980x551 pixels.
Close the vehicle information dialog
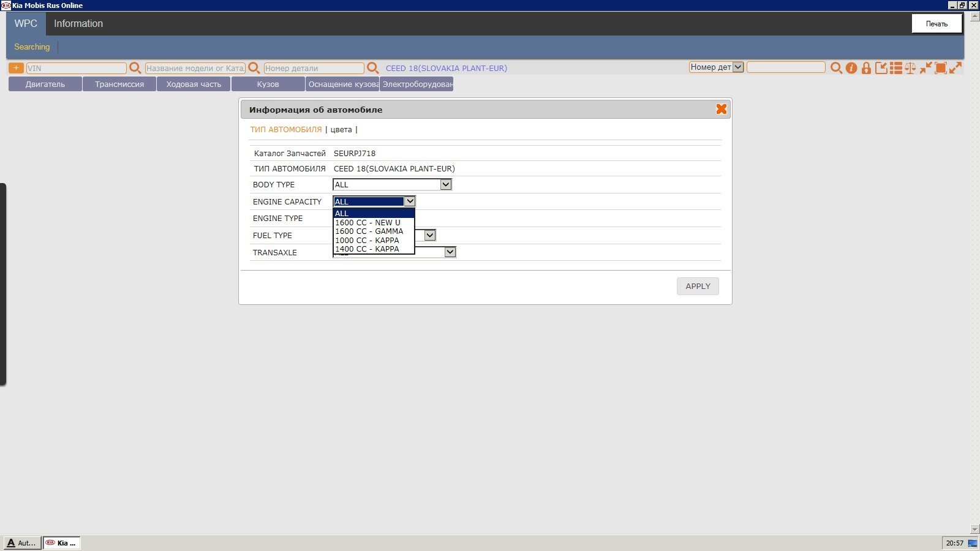tap(722, 109)
